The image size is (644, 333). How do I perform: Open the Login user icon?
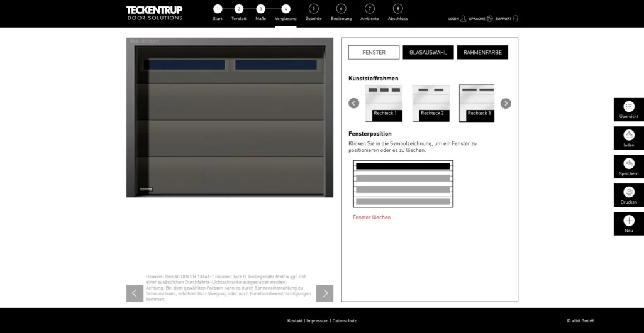point(463,19)
